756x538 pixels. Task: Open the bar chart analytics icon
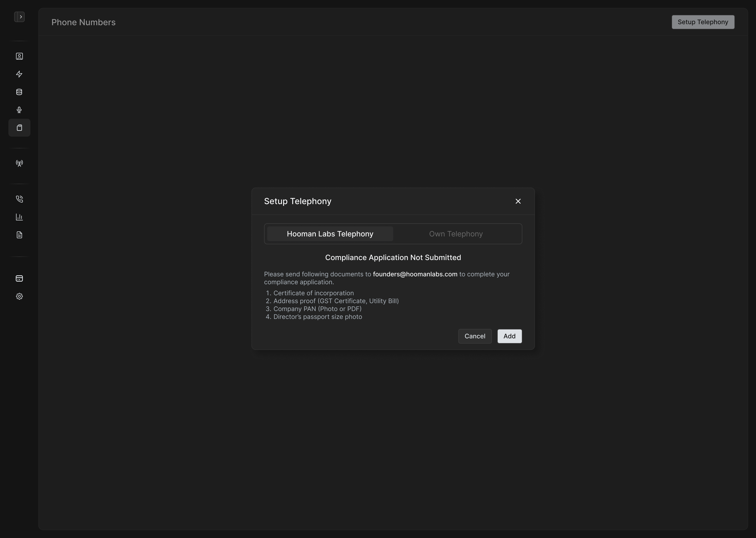point(19,217)
